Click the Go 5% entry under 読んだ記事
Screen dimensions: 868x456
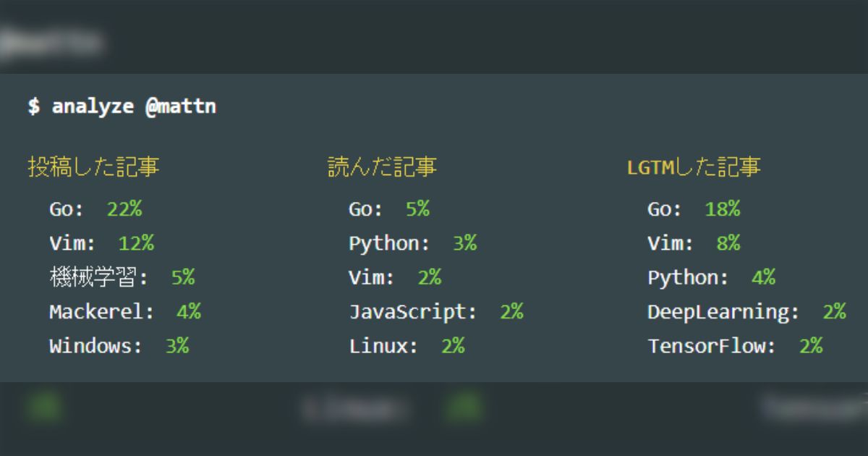tap(388, 209)
